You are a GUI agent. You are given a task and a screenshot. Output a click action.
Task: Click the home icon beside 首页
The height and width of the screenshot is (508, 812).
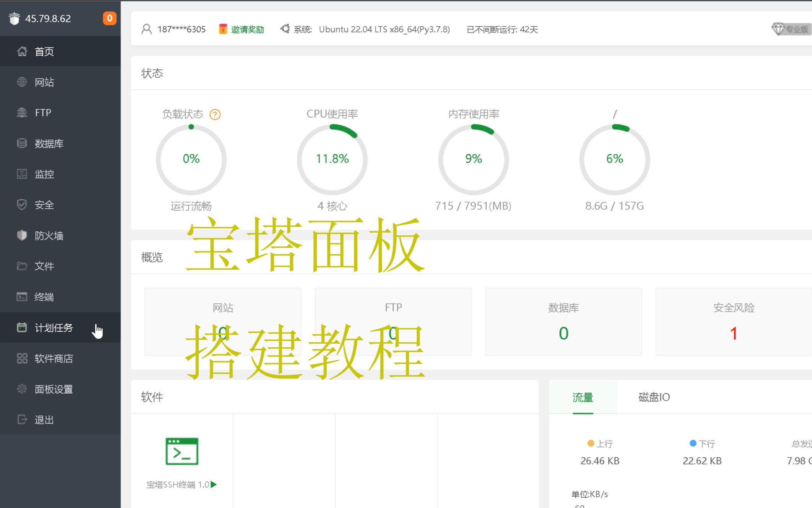pyautogui.click(x=22, y=51)
